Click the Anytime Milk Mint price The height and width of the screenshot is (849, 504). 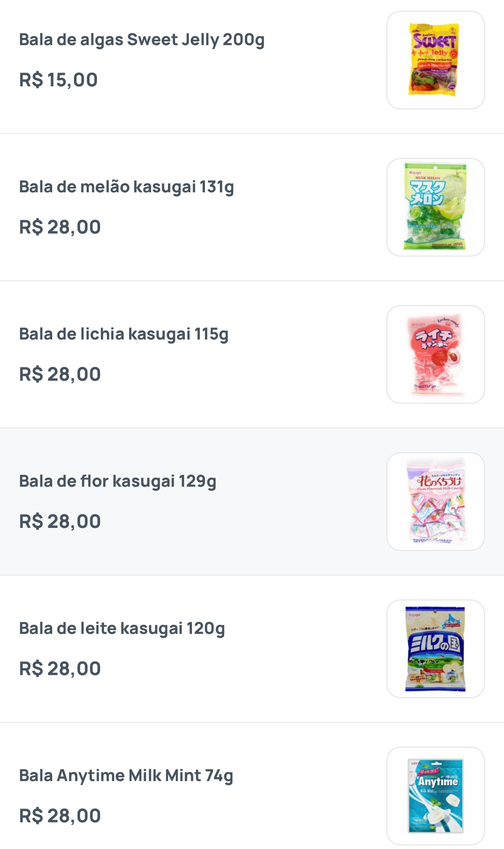60,816
